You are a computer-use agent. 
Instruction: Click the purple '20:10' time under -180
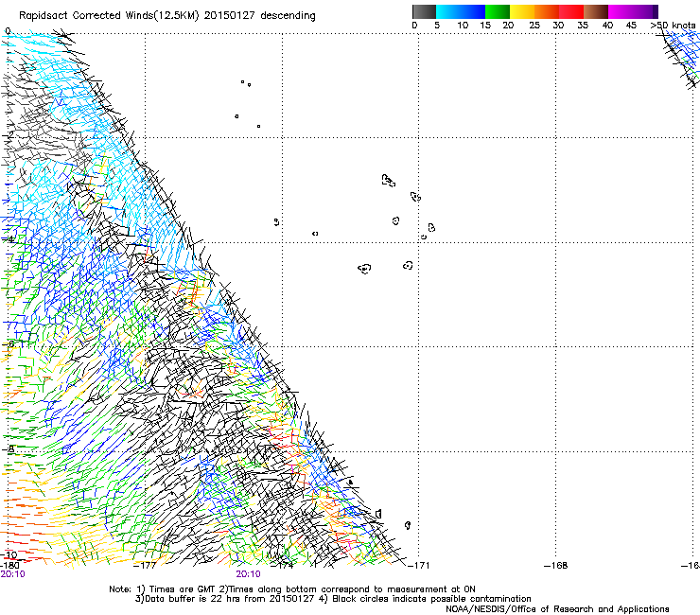coord(12,574)
